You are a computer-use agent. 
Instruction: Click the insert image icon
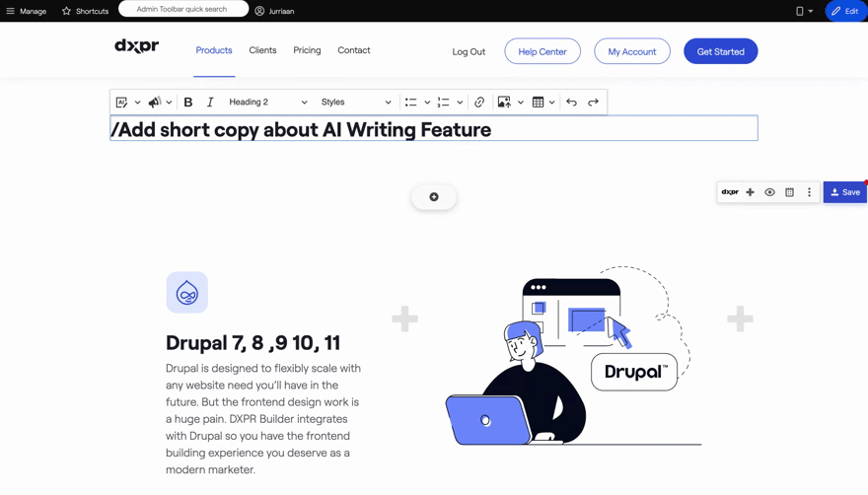(504, 103)
